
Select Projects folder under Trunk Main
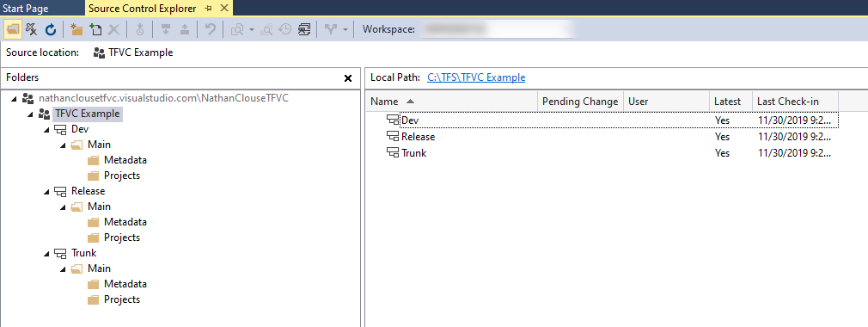122,299
